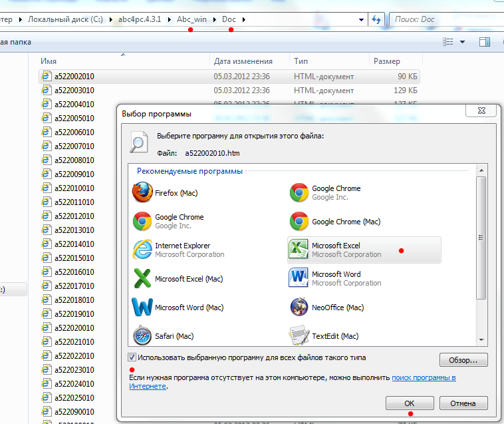
Task: Select file a522011010
Action: [74, 202]
